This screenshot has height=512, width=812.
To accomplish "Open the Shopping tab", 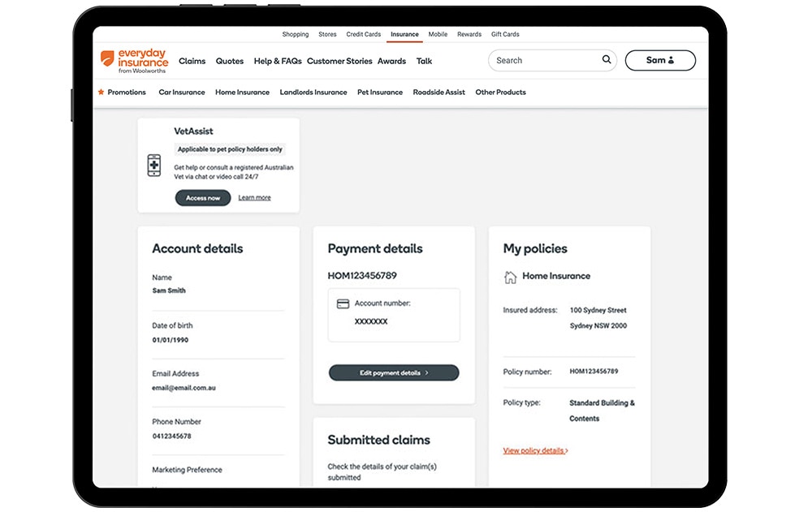I will point(296,34).
